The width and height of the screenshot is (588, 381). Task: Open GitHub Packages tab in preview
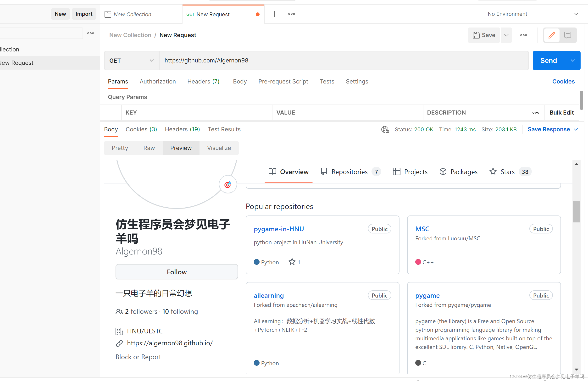[x=458, y=172]
